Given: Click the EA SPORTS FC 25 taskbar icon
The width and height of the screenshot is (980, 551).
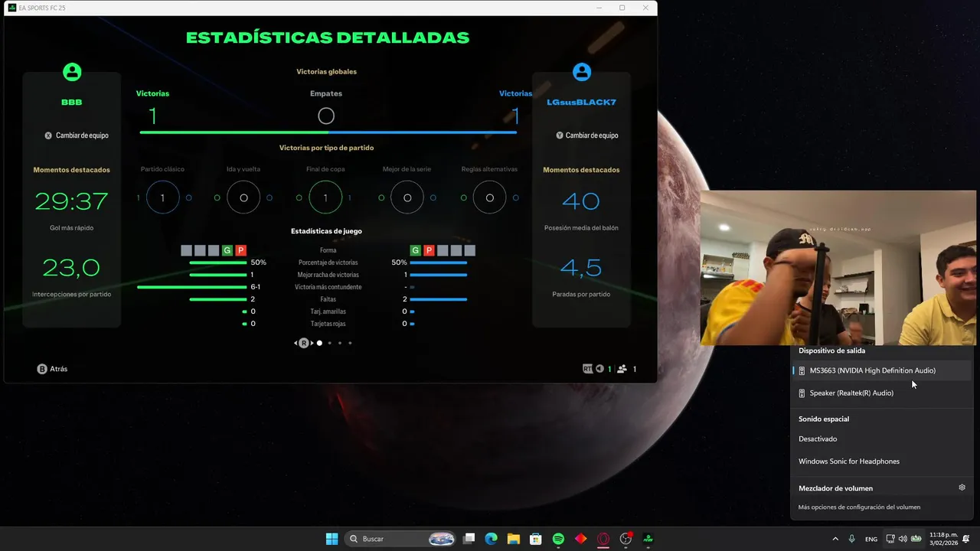Looking at the screenshot, I should click(x=648, y=539).
